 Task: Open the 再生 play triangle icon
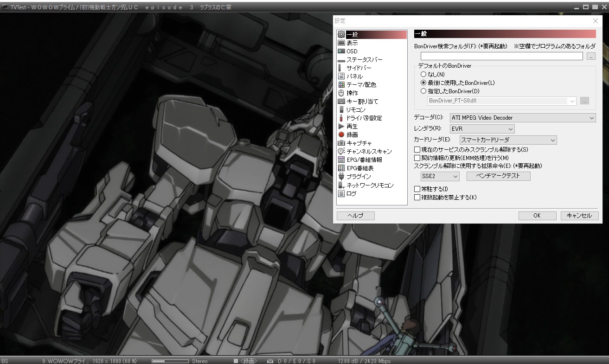coord(341,126)
